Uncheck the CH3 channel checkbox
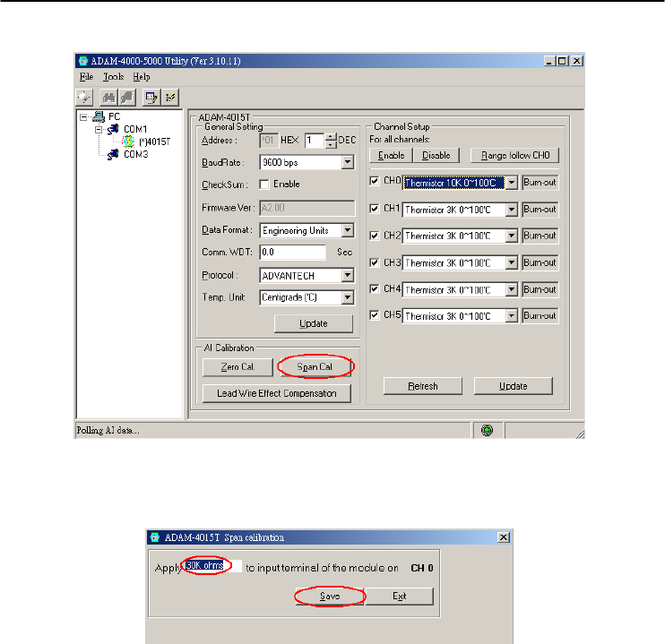 tap(374, 262)
